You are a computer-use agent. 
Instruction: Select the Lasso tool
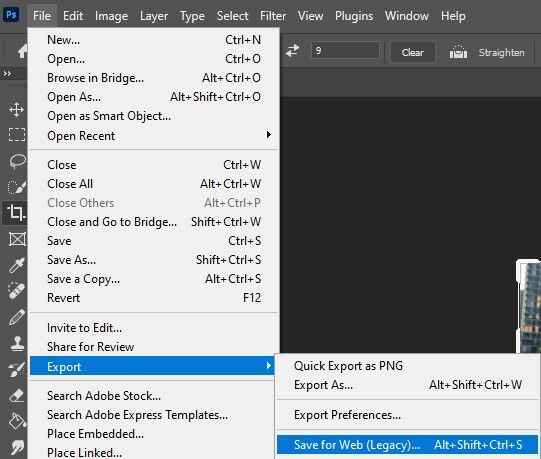pos(17,161)
